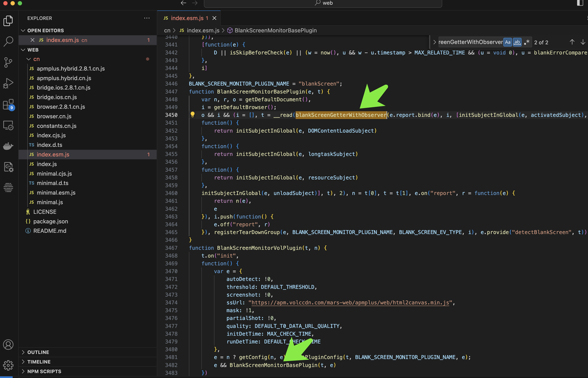Toggle Match Case in find widget
The height and width of the screenshot is (378, 588).
[507, 42]
